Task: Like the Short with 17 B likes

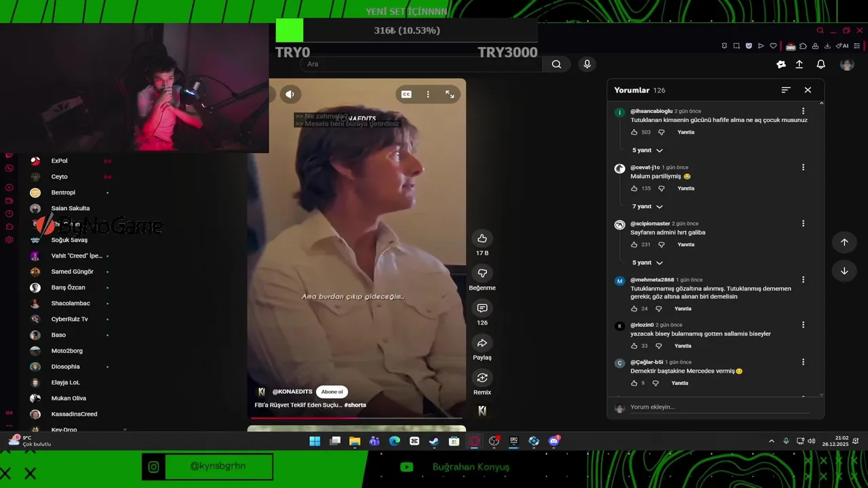Action: coord(482,238)
